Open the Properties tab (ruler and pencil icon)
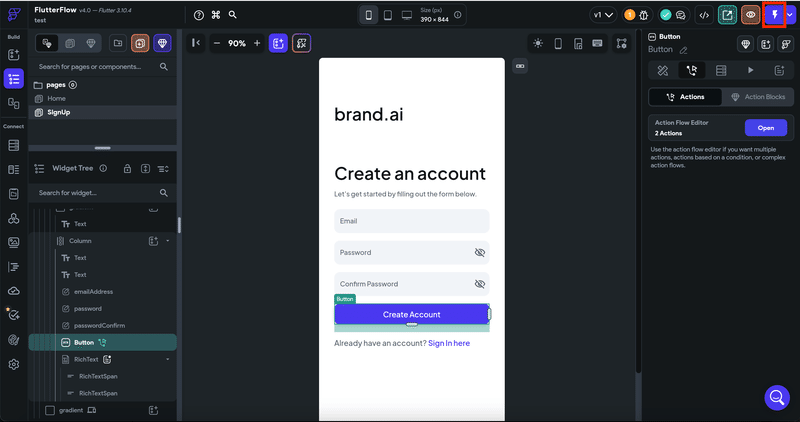This screenshot has width=800, height=422. pos(663,70)
